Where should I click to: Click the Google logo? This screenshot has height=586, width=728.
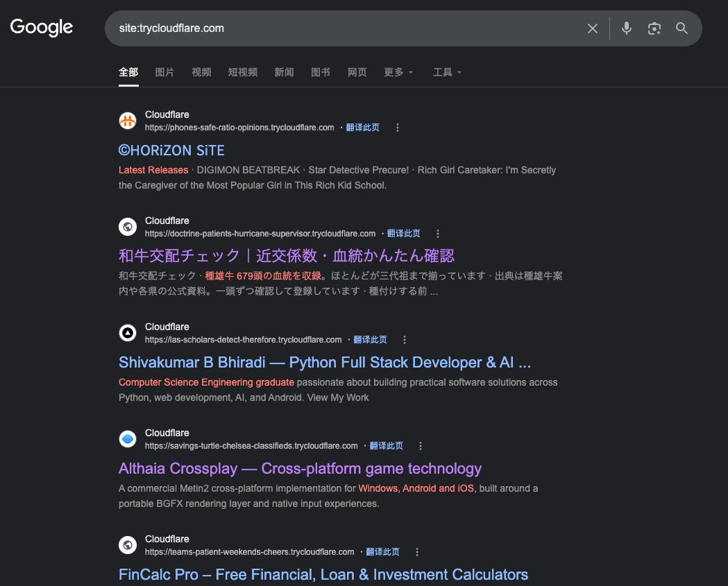click(42, 27)
